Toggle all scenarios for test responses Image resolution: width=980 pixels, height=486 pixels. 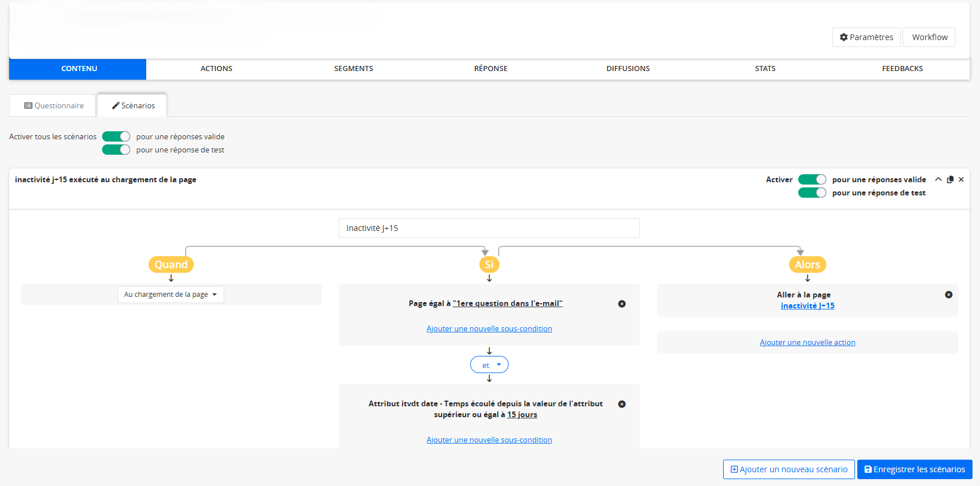[x=116, y=150]
